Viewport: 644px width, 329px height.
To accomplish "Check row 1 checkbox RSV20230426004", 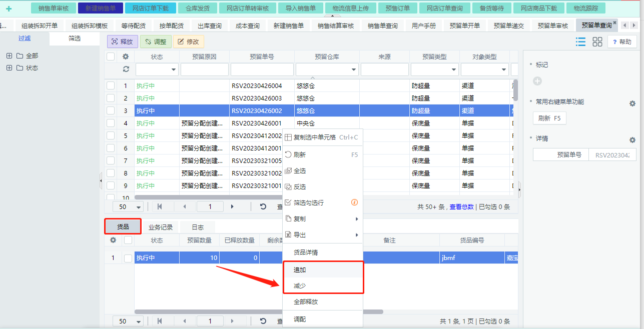I will point(111,85).
